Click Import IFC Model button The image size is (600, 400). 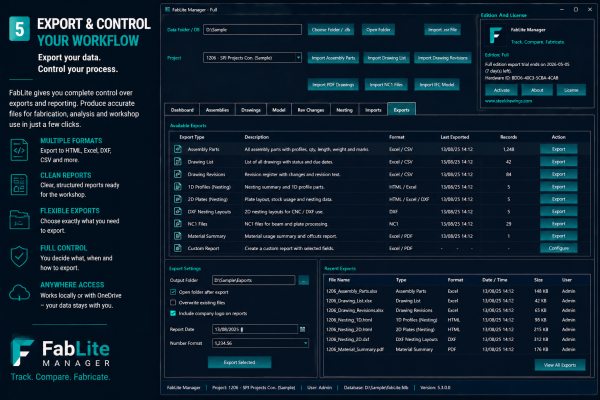tap(437, 85)
